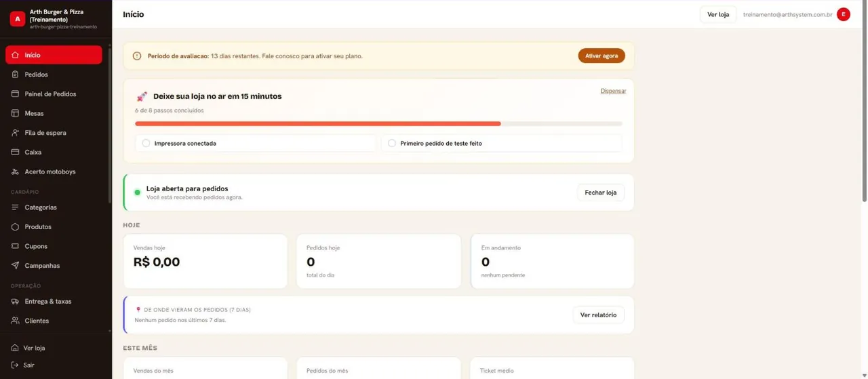Screen dimensions: 868x379
Task: Click the Produtos box icon
Action: tap(15, 226)
